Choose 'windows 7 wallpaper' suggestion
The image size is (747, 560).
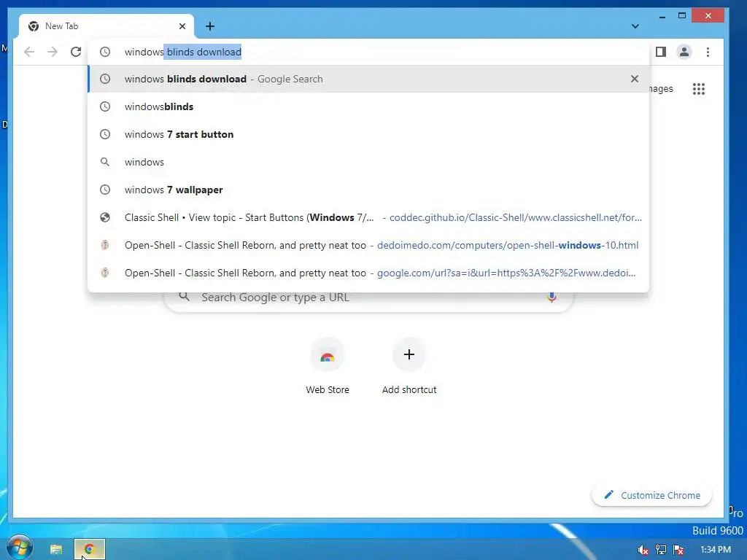coord(368,190)
